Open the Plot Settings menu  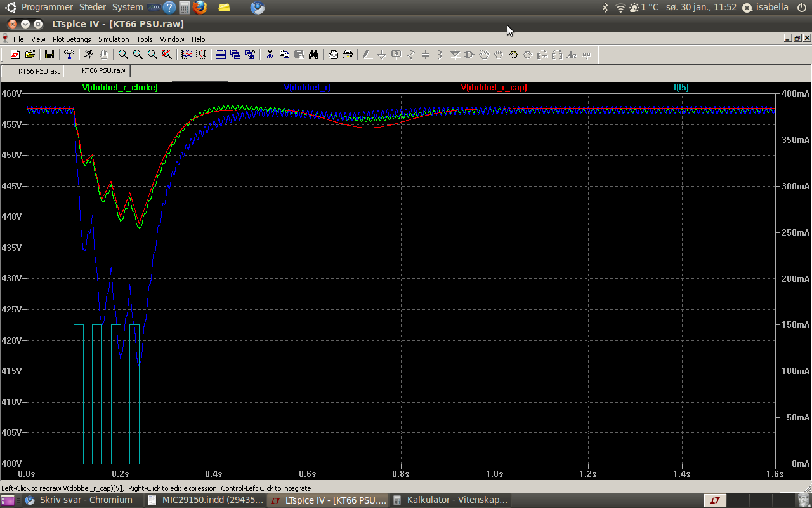(72, 39)
